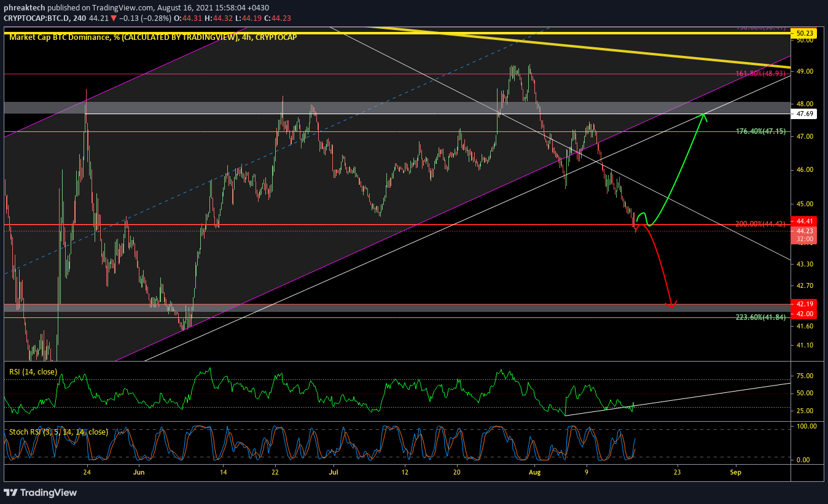Click the 161.80%(48.93) Fibonacci label
828x504 pixels.
coord(760,74)
